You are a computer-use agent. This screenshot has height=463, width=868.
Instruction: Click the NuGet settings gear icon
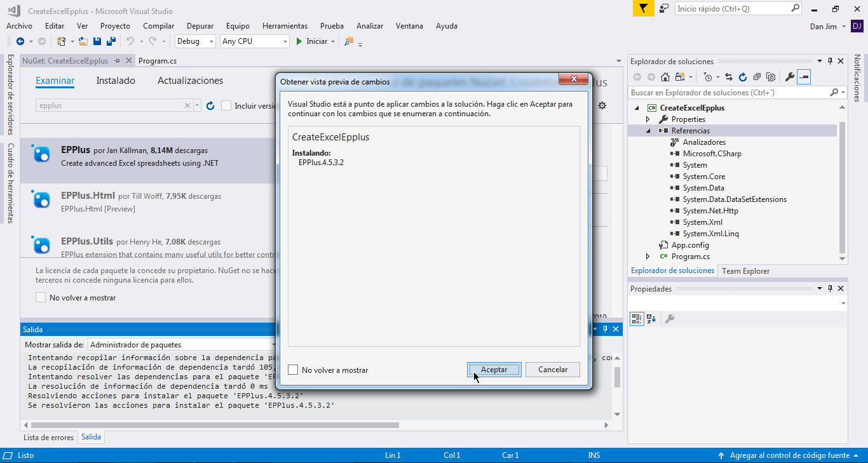point(602,105)
